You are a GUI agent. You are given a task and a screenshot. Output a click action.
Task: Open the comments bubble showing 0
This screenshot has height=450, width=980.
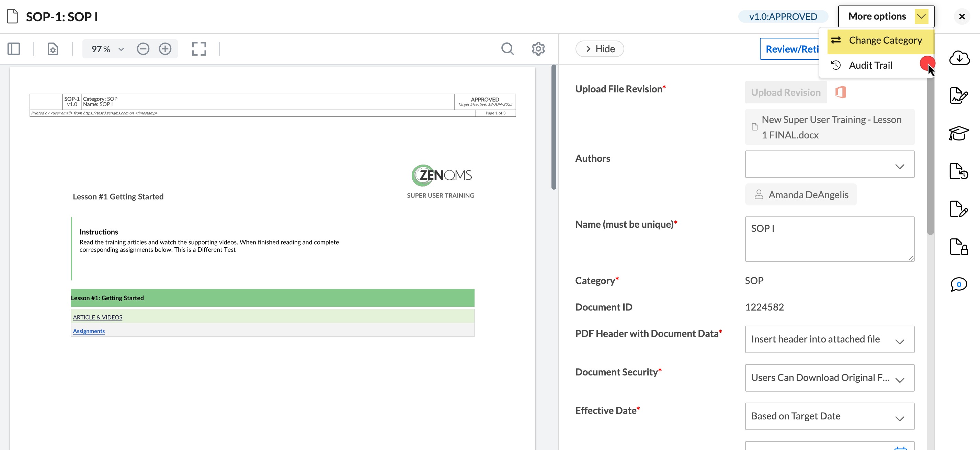pyautogui.click(x=959, y=284)
